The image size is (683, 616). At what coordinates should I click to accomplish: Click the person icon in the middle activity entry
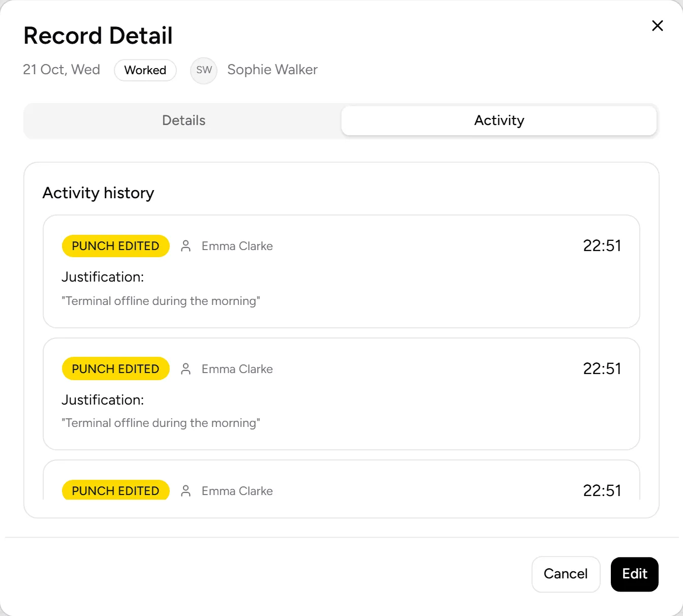pyautogui.click(x=186, y=369)
